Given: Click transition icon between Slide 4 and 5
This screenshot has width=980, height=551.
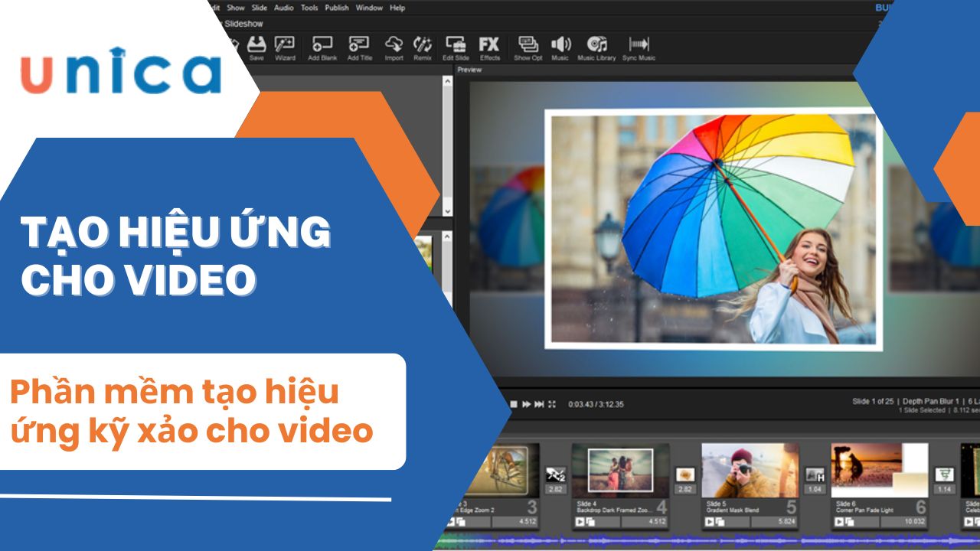Looking at the screenshot, I should pos(685,475).
